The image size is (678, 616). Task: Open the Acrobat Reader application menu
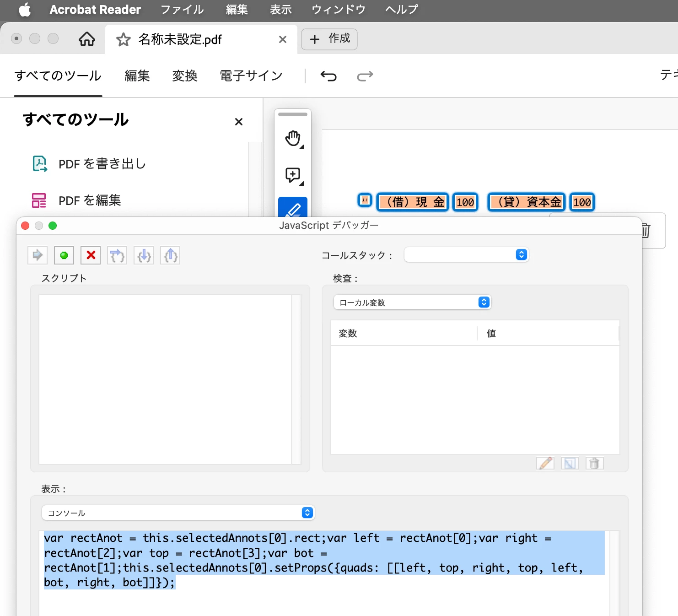point(95,10)
